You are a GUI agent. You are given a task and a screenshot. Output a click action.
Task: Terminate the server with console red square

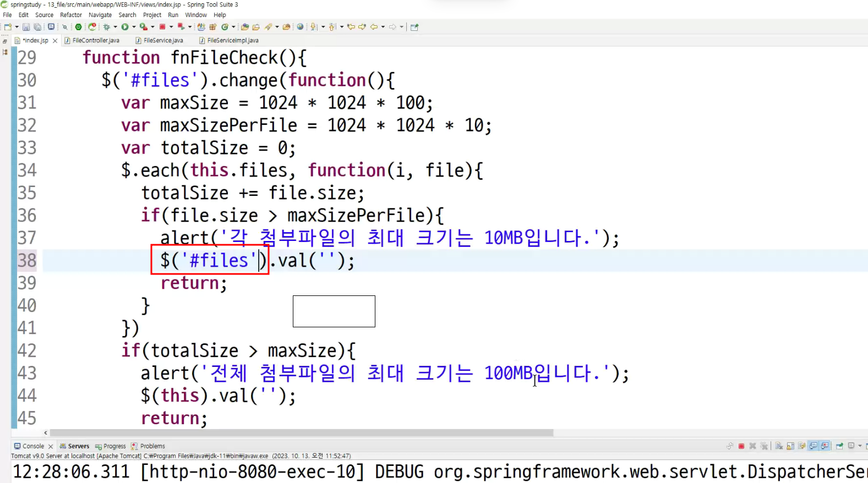pos(741,446)
